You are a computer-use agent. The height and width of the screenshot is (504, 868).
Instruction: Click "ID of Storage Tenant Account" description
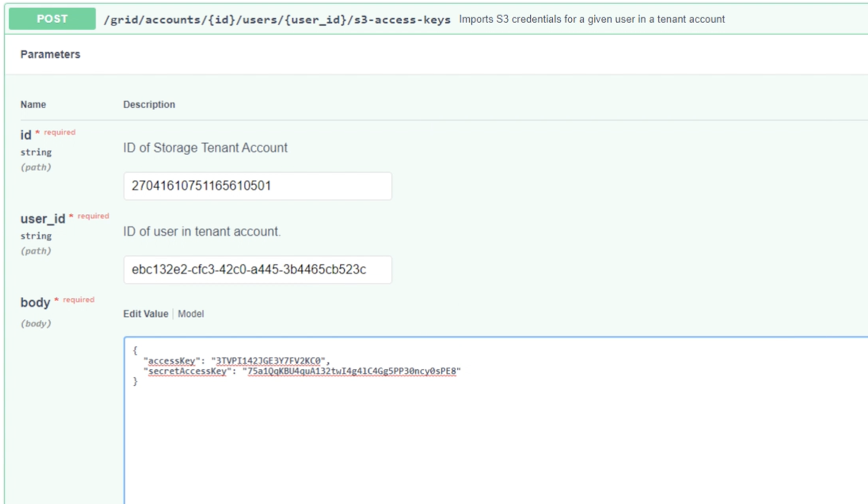[x=205, y=148]
